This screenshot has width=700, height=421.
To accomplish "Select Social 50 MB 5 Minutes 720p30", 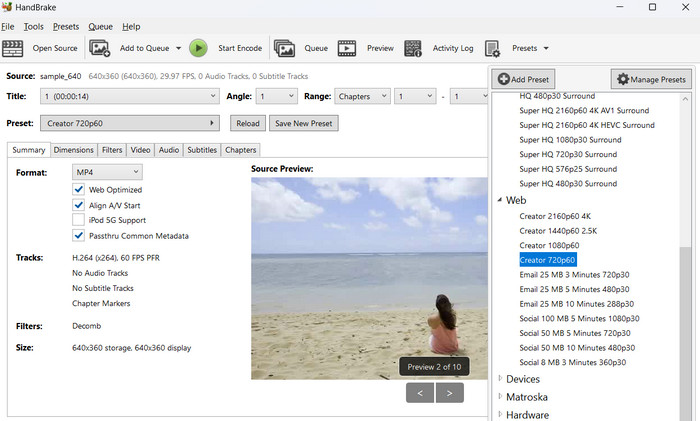I will (575, 333).
